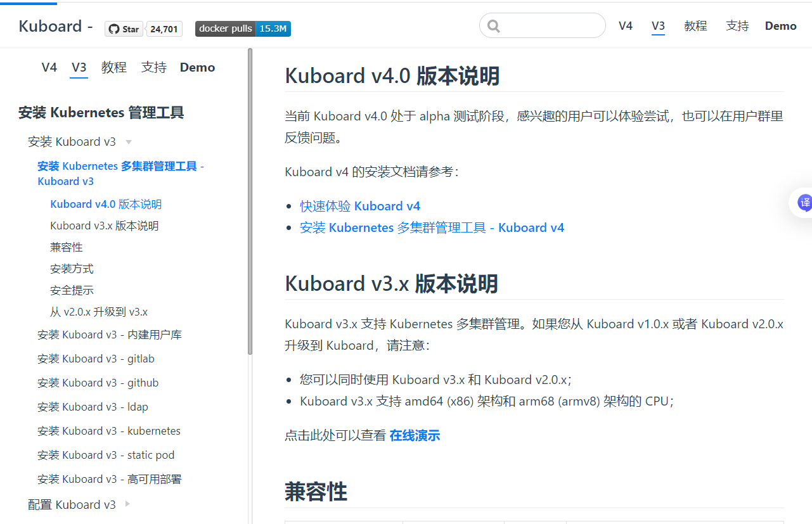Open 安装 Kuboard v3 - static pod page
This screenshot has height=524, width=812.
click(106, 455)
